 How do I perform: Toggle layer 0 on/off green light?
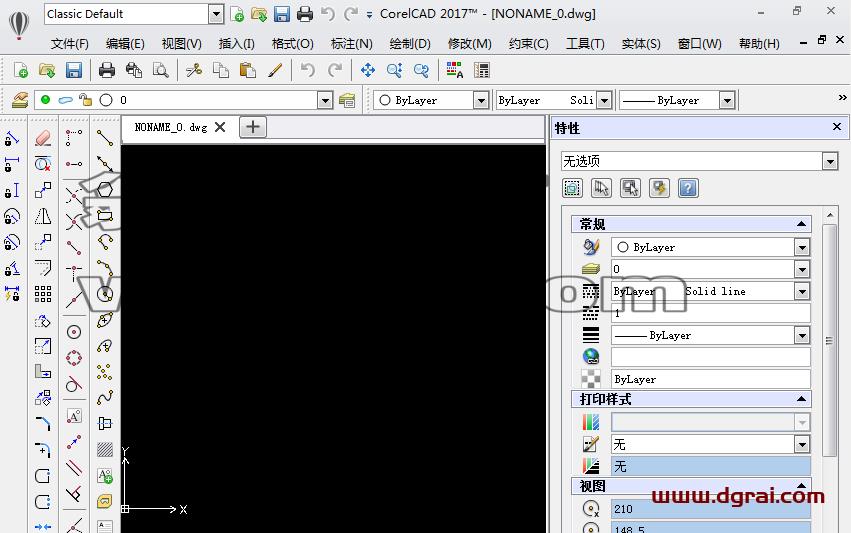click(46, 100)
